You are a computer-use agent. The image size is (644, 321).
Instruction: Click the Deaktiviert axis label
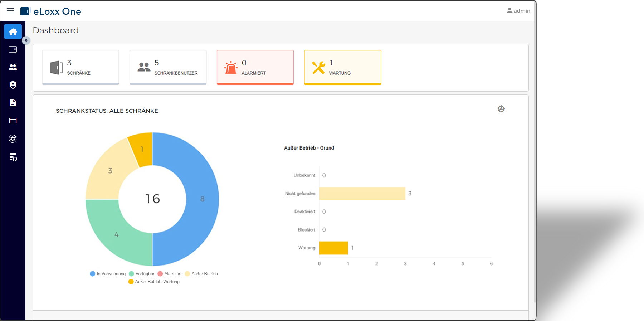(305, 211)
